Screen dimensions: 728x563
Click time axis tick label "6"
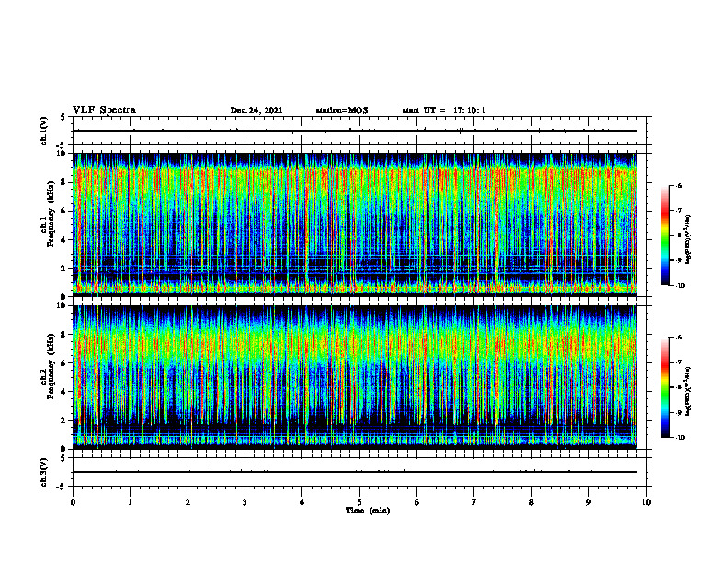[417, 502]
